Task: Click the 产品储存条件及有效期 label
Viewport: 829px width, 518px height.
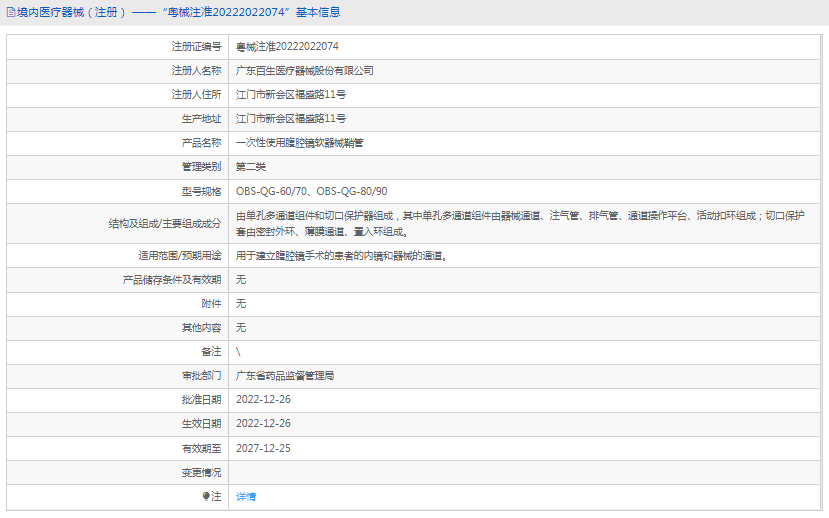Action: [172, 280]
